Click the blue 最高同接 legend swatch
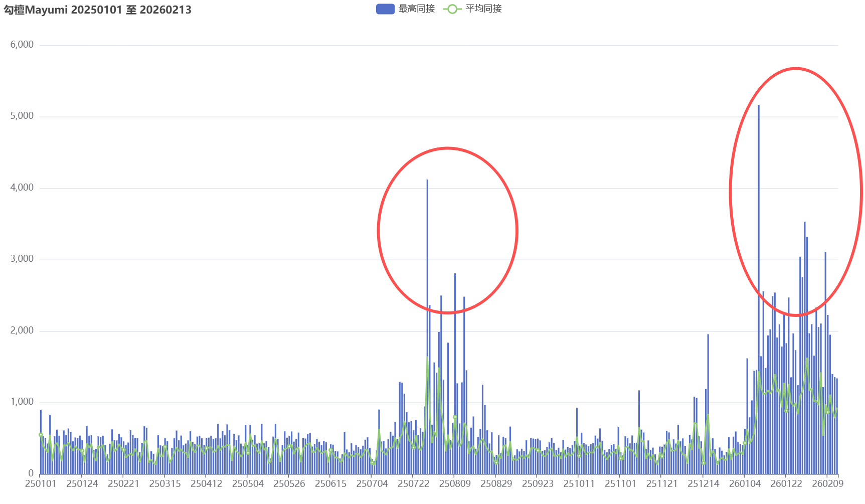Viewport: 865px width, 504px height. pyautogui.click(x=385, y=9)
